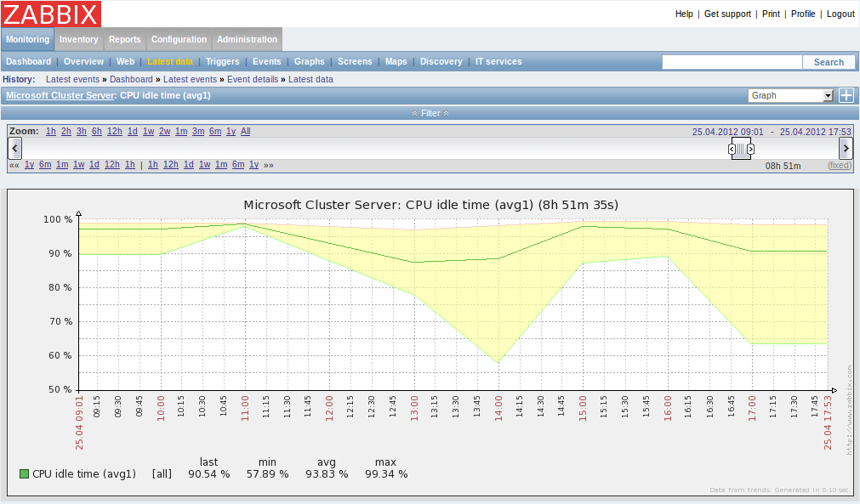
Task: Click the avg value 93.83 %
Action: (x=327, y=474)
